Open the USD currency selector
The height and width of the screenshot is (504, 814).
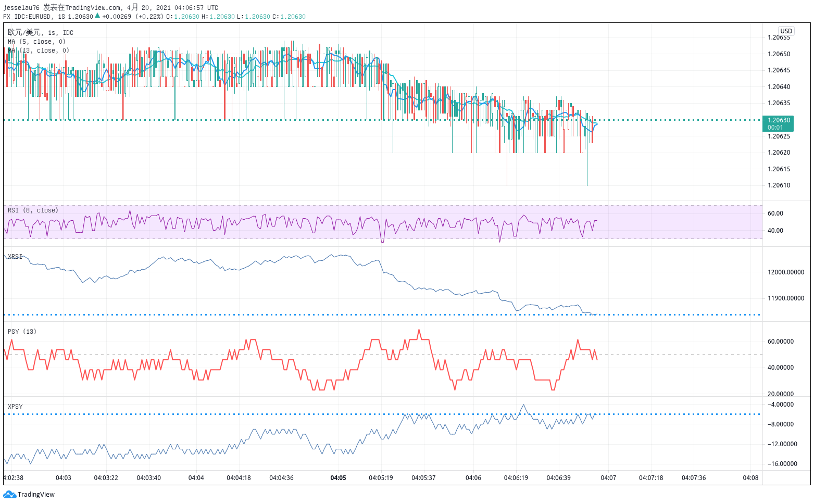click(x=786, y=31)
